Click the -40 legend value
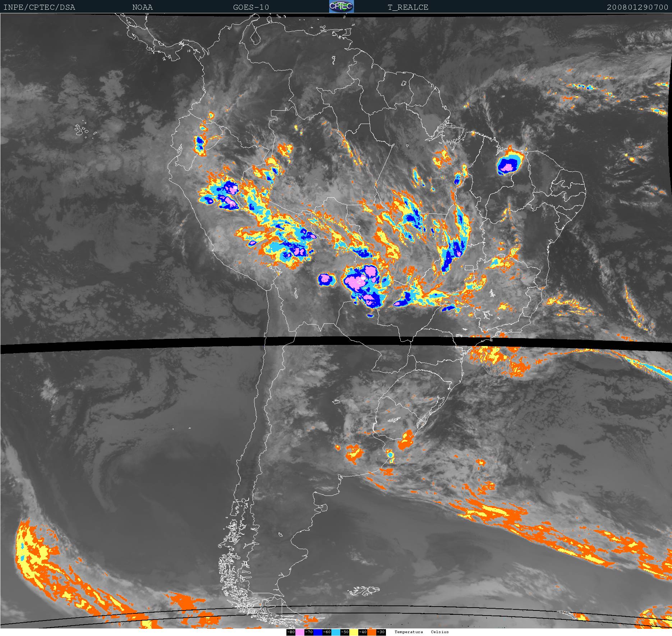672x636 pixels. pos(363,632)
